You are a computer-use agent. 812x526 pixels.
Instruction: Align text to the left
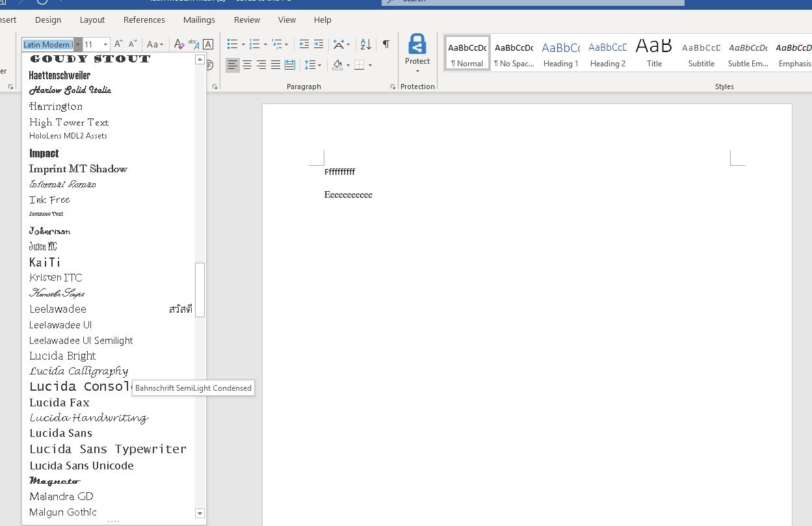[x=233, y=65]
